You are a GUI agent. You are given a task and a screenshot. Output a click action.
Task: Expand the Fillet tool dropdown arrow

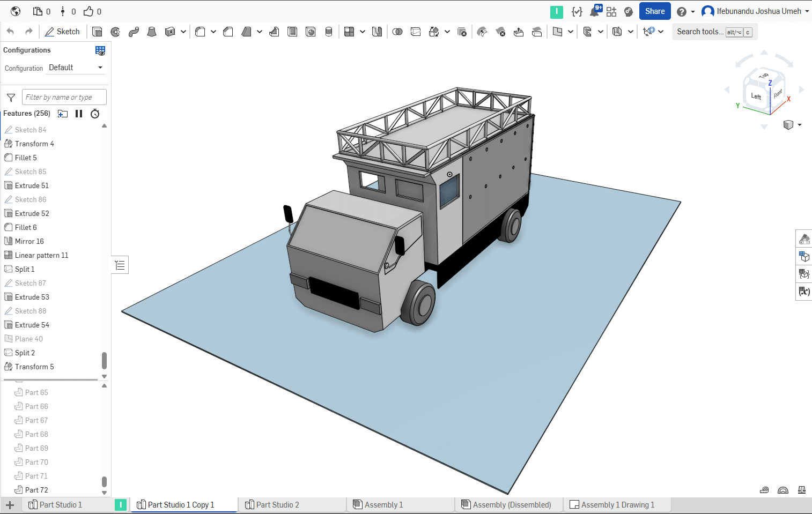click(213, 32)
